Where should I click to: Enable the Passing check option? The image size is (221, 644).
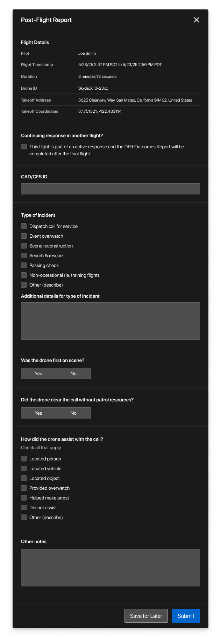coord(24,265)
